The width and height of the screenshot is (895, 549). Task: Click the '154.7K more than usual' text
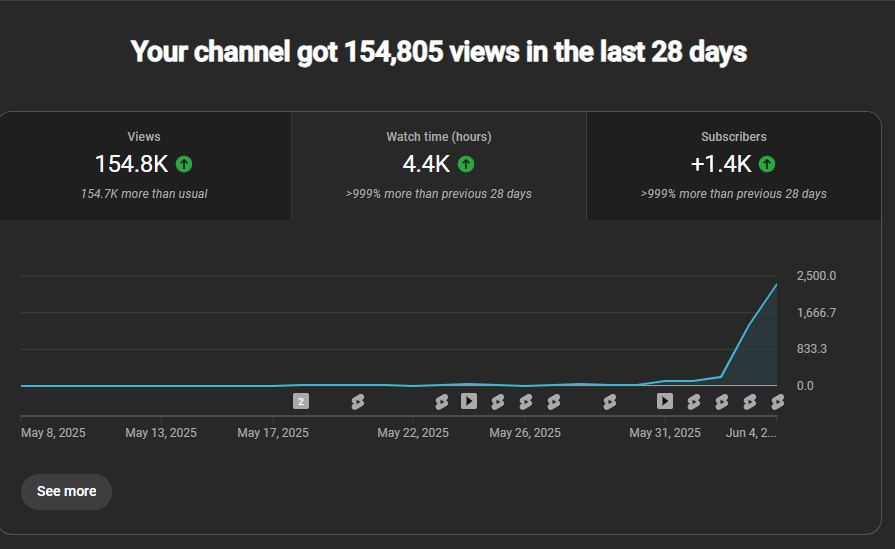point(144,194)
